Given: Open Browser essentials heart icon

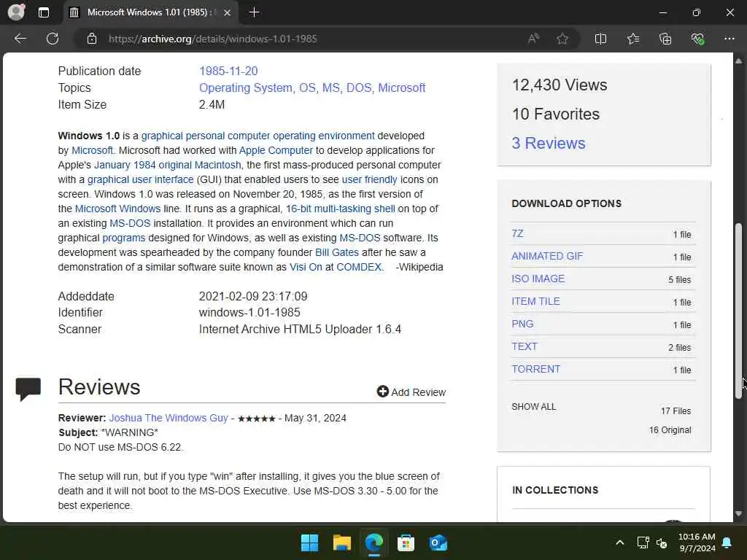Looking at the screenshot, I should (x=697, y=39).
